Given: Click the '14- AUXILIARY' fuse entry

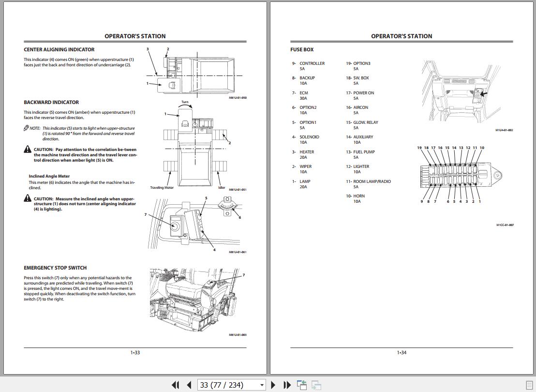Looking at the screenshot, I should (x=359, y=139).
